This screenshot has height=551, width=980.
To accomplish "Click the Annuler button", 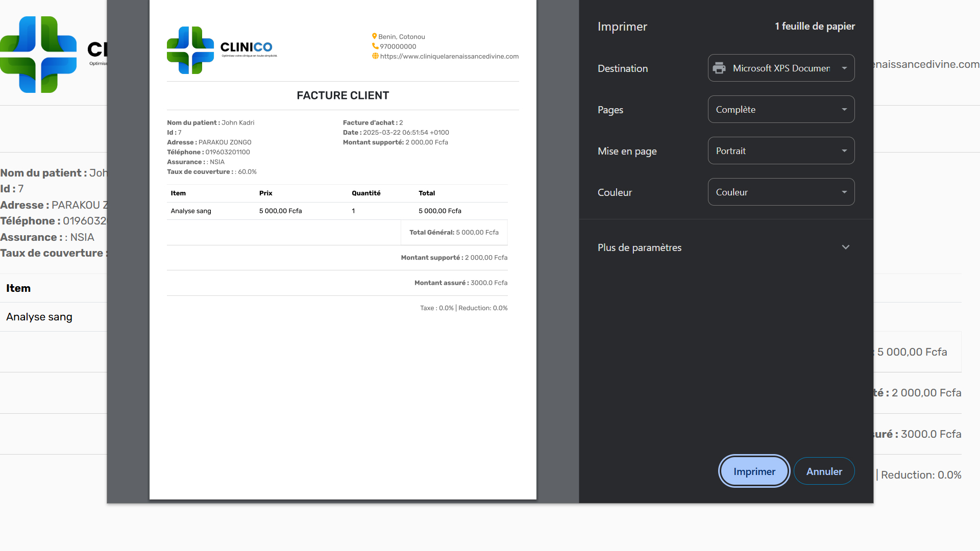I will pos(824,471).
